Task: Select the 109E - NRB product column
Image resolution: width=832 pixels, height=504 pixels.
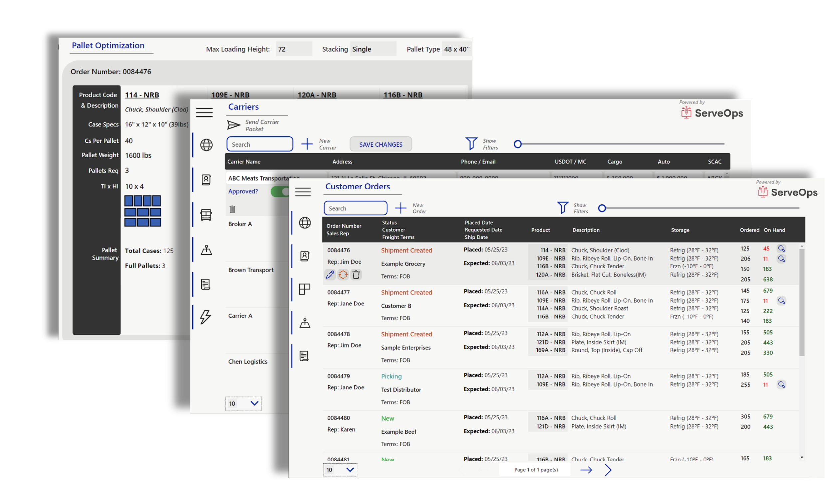Action: click(230, 95)
